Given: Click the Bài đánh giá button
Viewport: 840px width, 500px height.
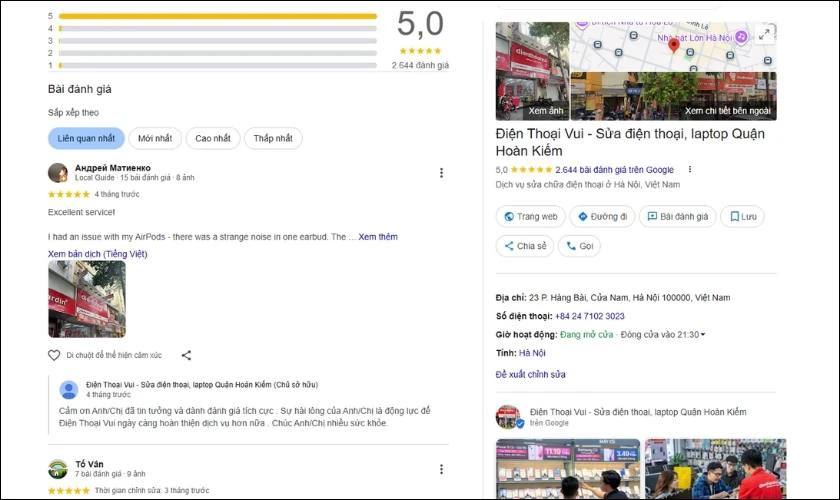Looking at the screenshot, I should coord(677,217).
